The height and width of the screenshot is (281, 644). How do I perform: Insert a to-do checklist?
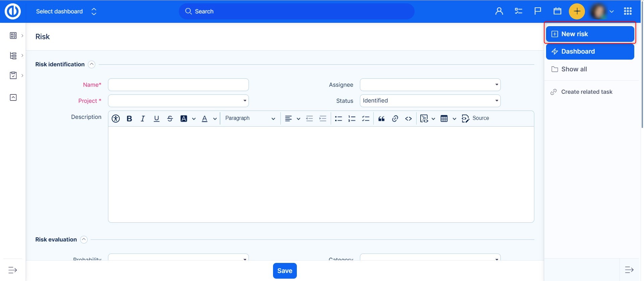coord(365,119)
